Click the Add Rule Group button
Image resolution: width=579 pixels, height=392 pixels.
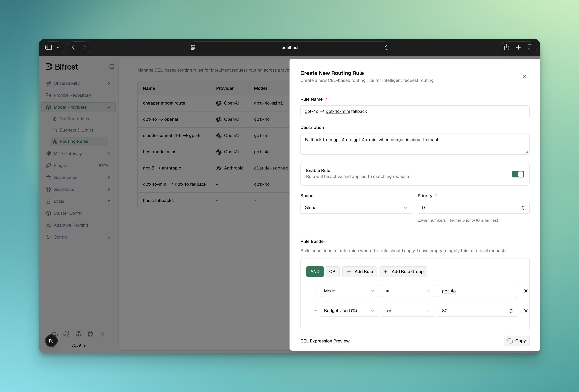tap(403, 272)
